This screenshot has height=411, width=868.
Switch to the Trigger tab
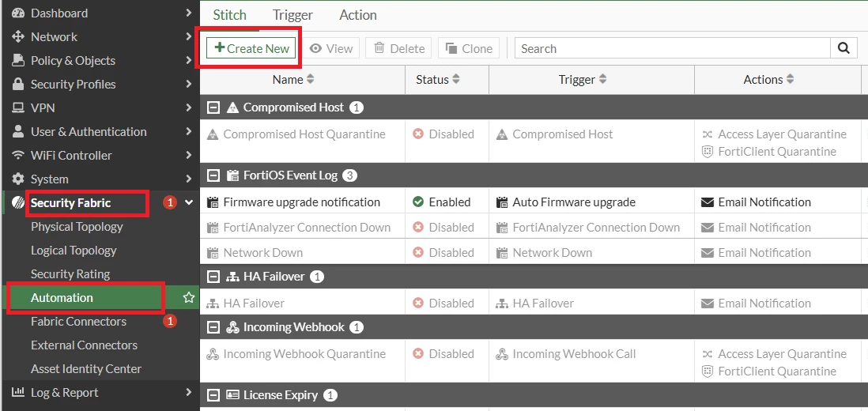click(292, 15)
